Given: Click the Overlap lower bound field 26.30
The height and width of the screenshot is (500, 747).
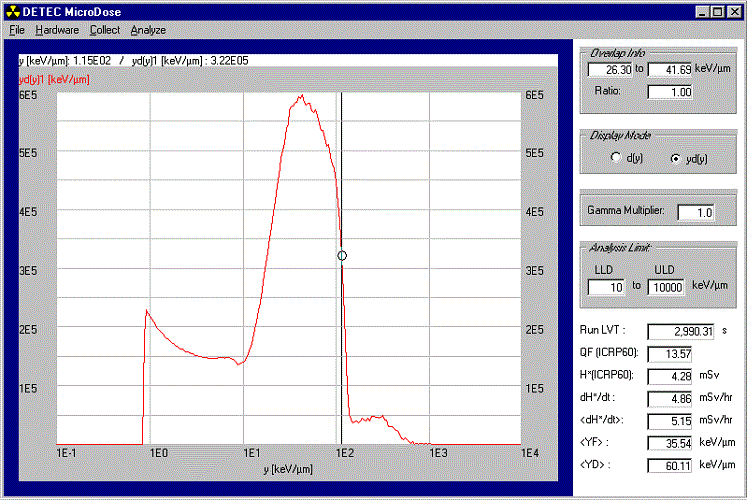Looking at the screenshot, I should pos(610,70).
